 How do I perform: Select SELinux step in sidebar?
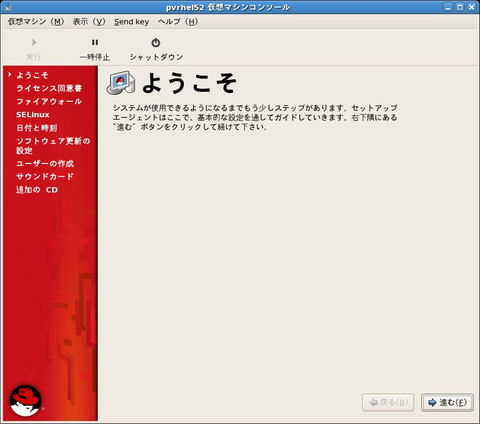coord(33,115)
